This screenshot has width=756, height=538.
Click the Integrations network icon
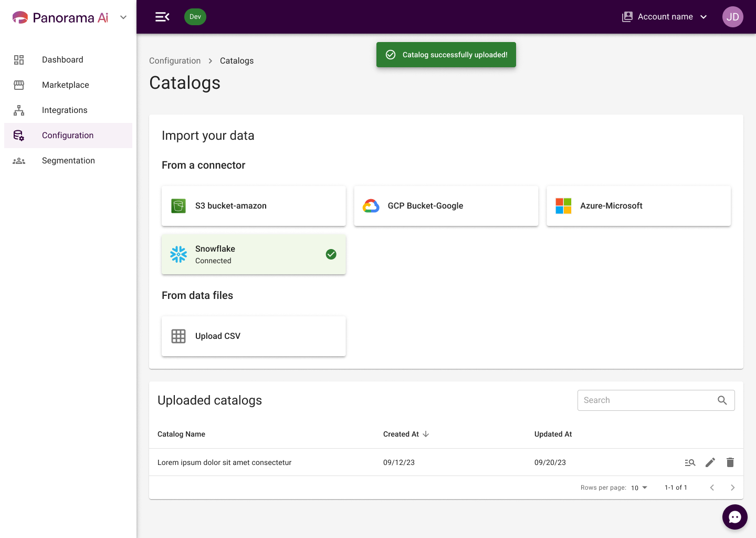click(x=19, y=110)
